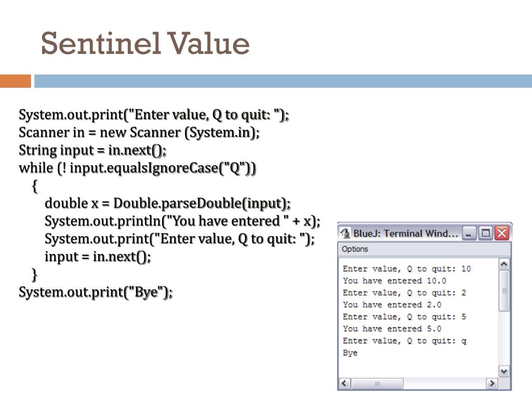Image resolution: width=532 pixels, height=399 pixels.
Task: Click terminal line 'Enter value, Q to quit: 10'
Action: [406, 269]
